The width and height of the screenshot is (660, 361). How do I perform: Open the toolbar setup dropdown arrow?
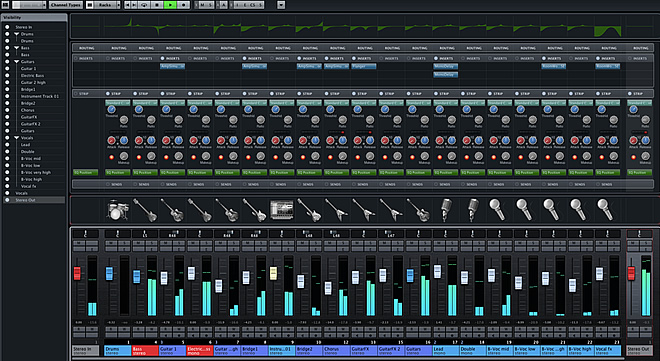(x=281, y=5)
